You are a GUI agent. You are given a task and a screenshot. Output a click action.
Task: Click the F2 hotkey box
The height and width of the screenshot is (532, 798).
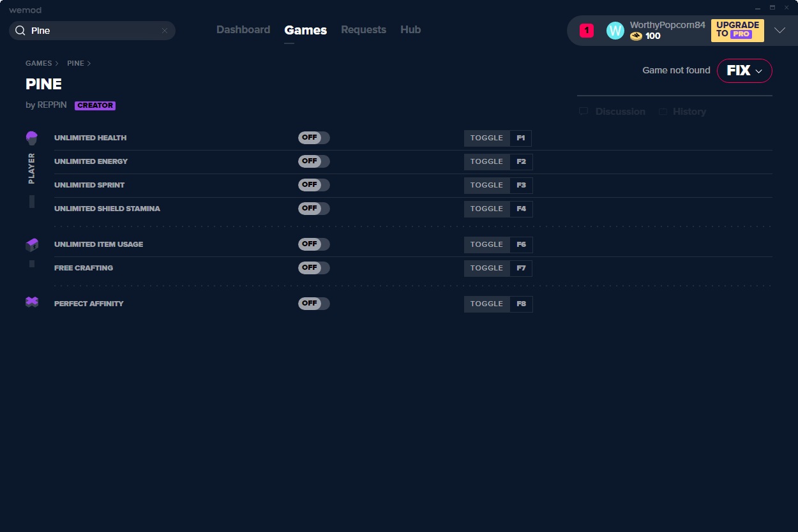tap(521, 162)
